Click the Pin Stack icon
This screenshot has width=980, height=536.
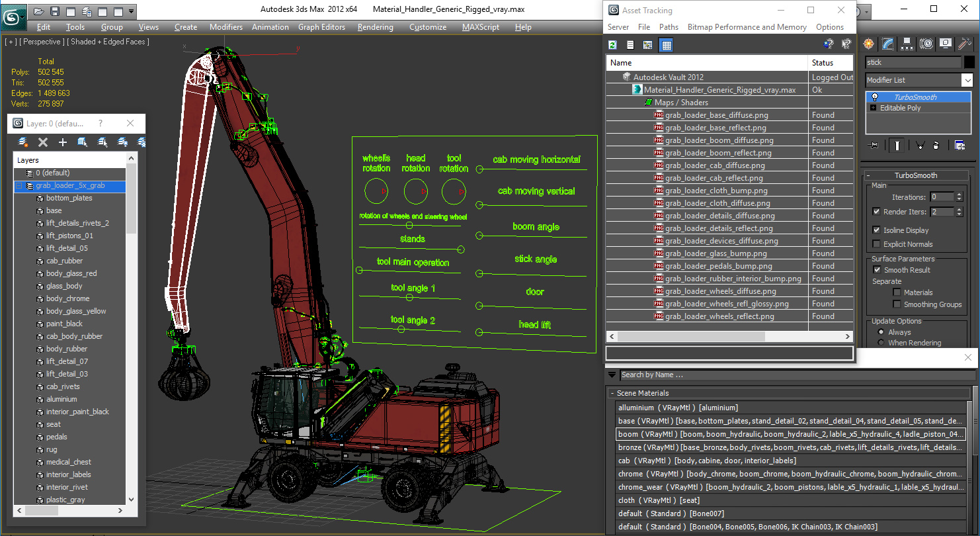pos(874,146)
